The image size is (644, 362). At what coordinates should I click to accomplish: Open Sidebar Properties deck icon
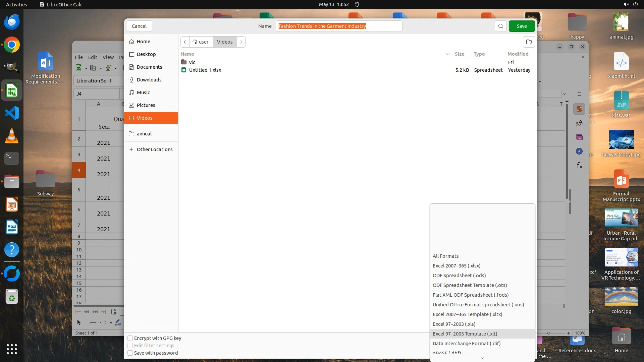click(579, 109)
